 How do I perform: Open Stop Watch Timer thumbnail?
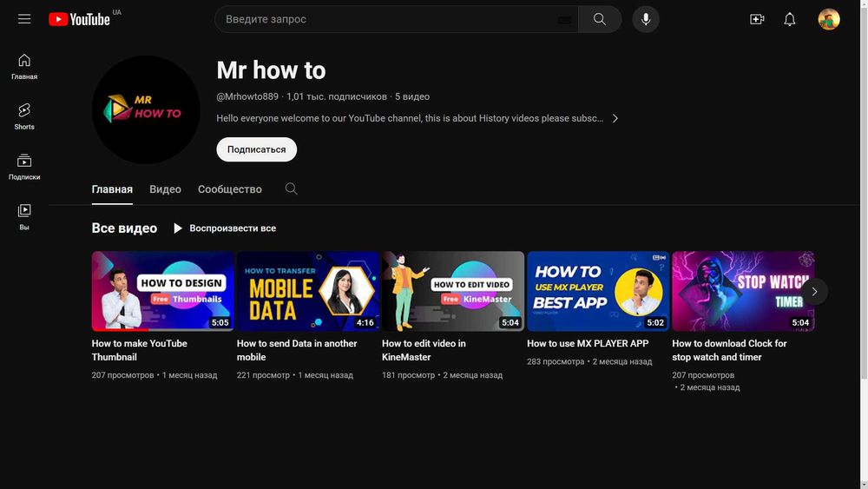(743, 291)
